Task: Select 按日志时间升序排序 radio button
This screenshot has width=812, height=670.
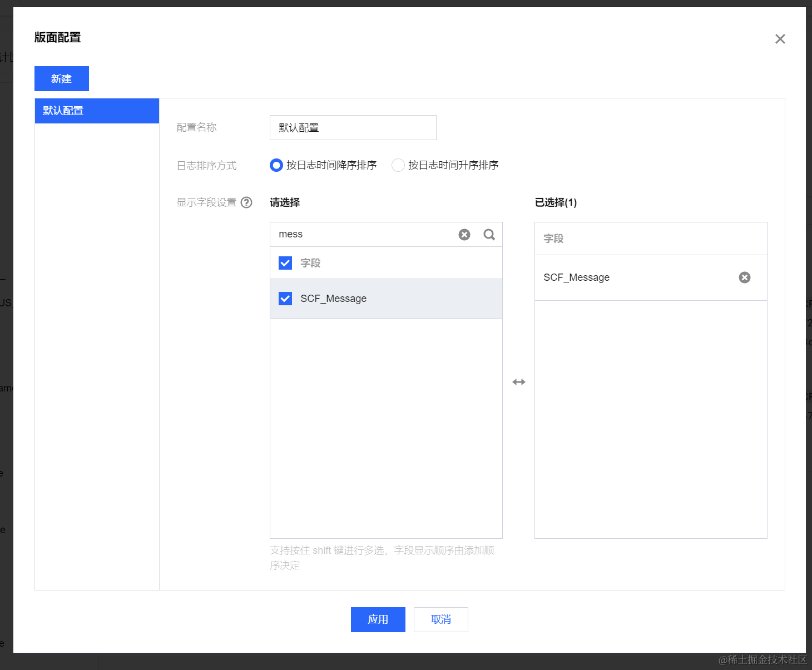Action: 398,165
